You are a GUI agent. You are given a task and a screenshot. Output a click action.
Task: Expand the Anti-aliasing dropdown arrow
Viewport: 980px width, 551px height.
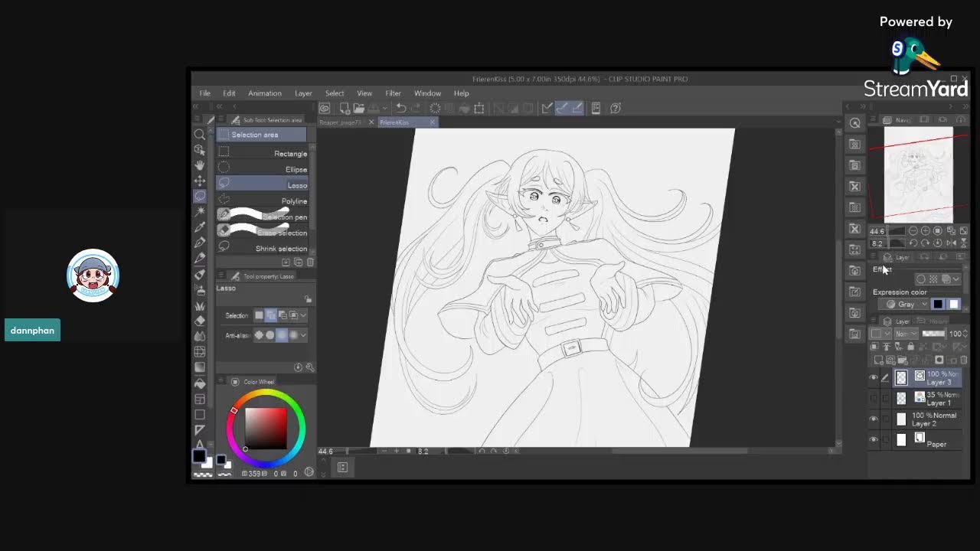tap(303, 335)
